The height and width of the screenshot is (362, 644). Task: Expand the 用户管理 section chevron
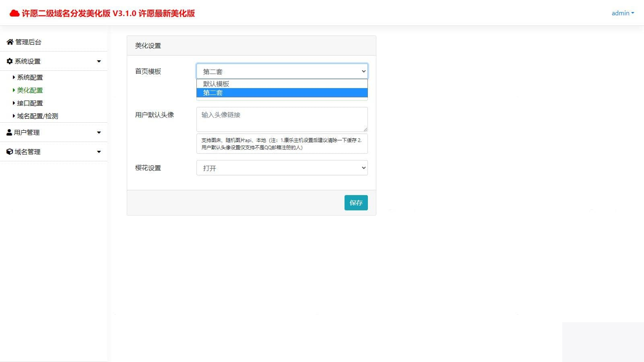point(99,132)
